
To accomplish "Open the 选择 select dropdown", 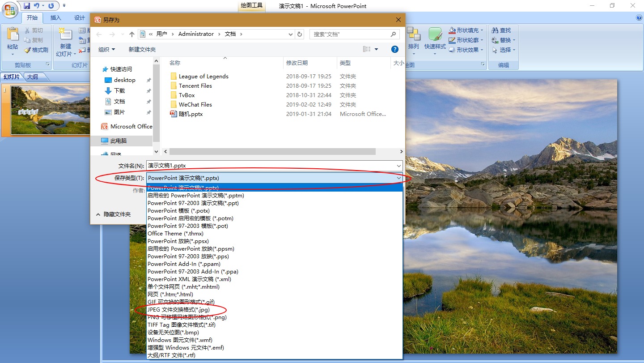I will pyautogui.click(x=503, y=50).
